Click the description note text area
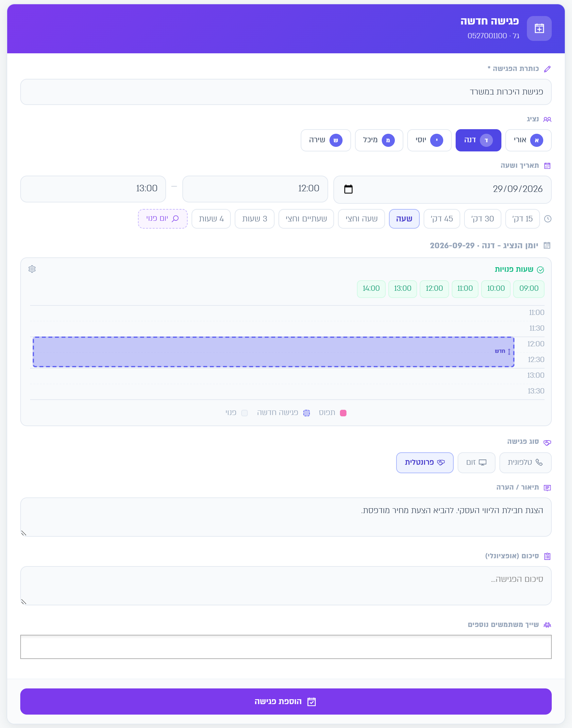 coord(286,517)
